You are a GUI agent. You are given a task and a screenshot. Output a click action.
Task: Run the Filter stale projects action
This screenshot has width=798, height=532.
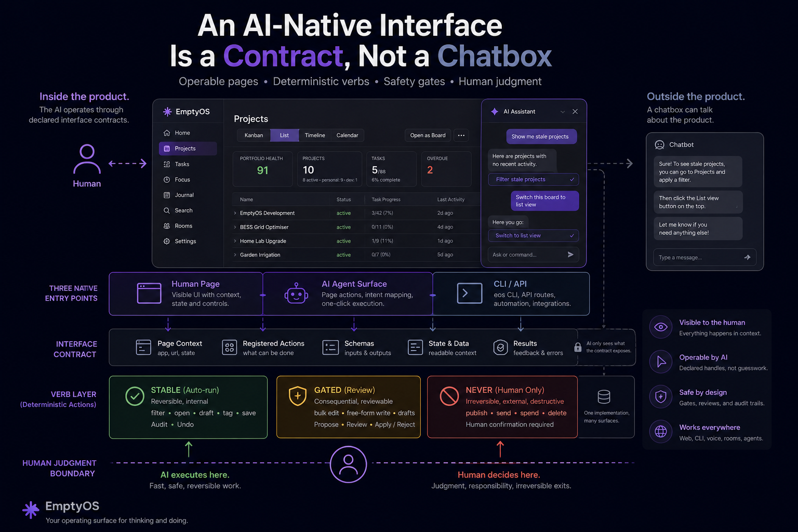[x=534, y=179]
